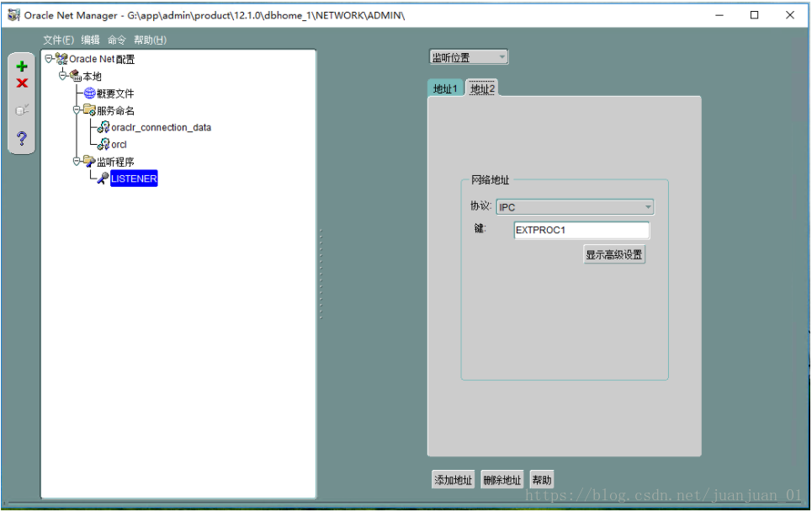Click the 帮助 button at bottom
The width and height of the screenshot is (812, 512).
click(542, 480)
